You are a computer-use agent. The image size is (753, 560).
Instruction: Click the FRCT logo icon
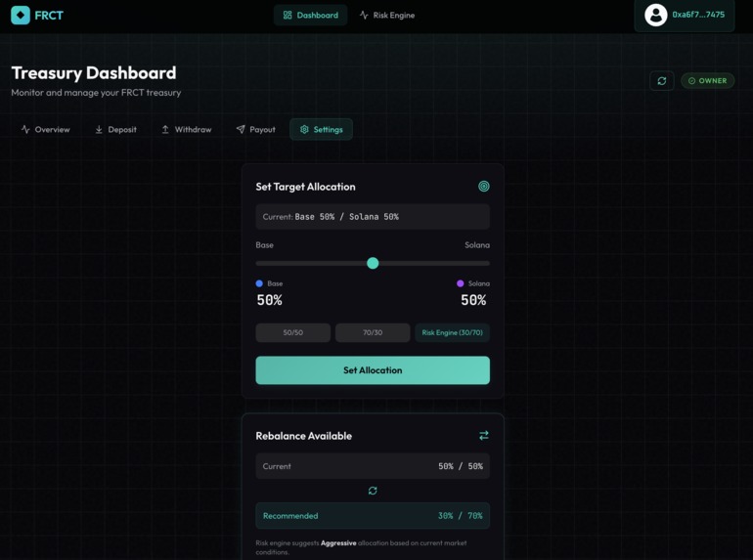(x=21, y=15)
